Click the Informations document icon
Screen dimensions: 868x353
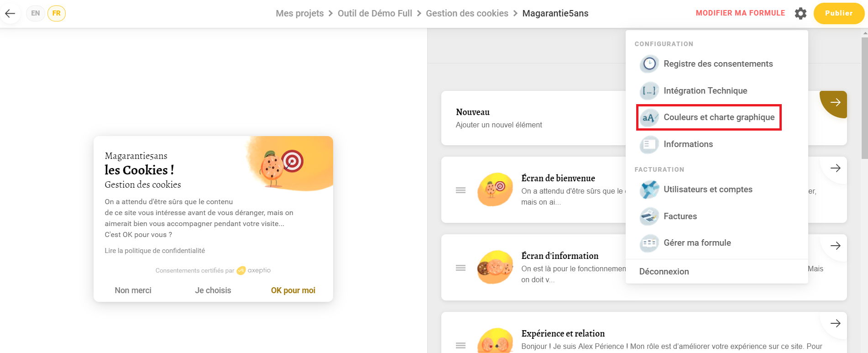point(649,144)
